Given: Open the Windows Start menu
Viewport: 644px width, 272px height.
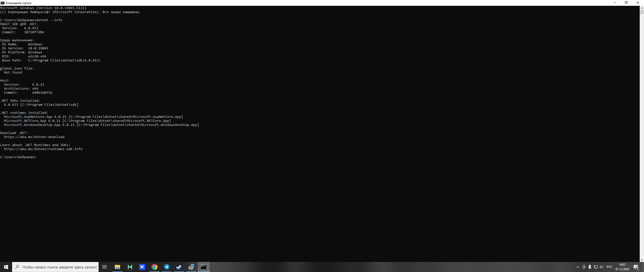Looking at the screenshot, I should (x=6, y=267).
